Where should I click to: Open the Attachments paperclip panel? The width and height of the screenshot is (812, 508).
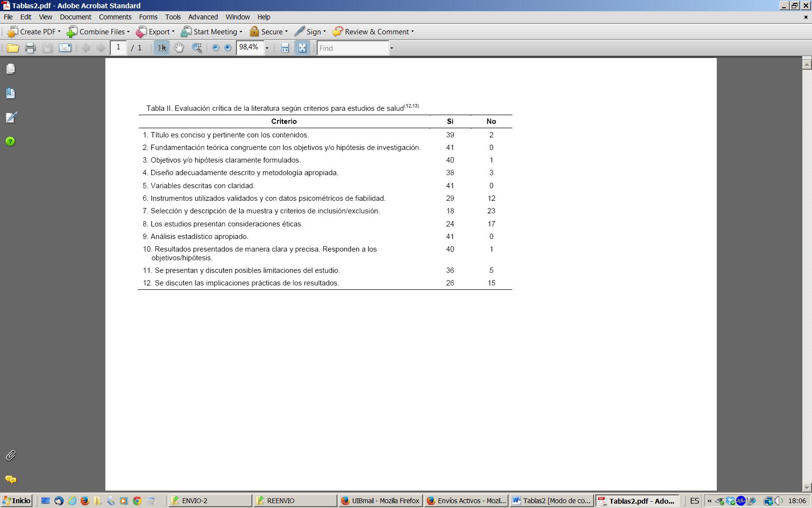point(11,455)
